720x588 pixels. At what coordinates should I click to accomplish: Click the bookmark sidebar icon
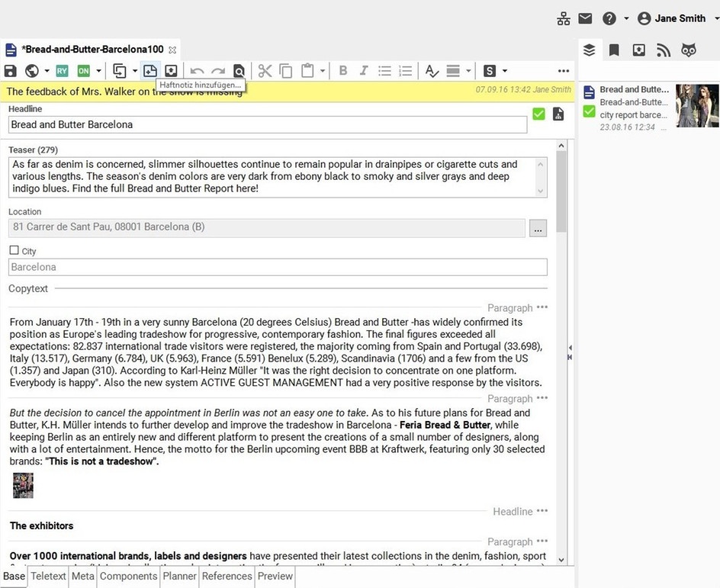pyautogui.click(x=614, y=50)
